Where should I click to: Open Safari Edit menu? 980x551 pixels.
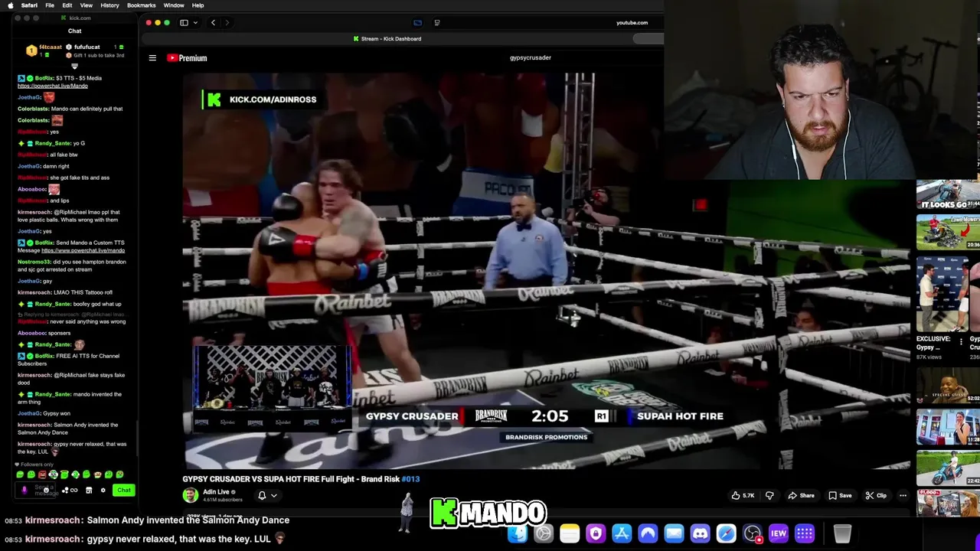point(67,5)
